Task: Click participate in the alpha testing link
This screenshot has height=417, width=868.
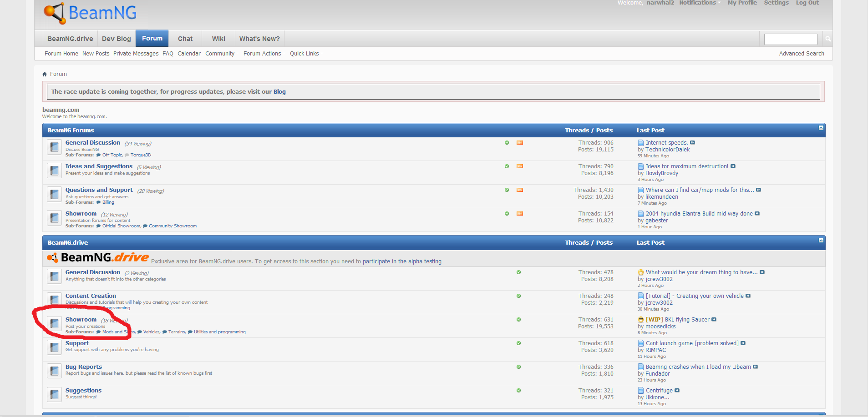Action: point(402,261)
